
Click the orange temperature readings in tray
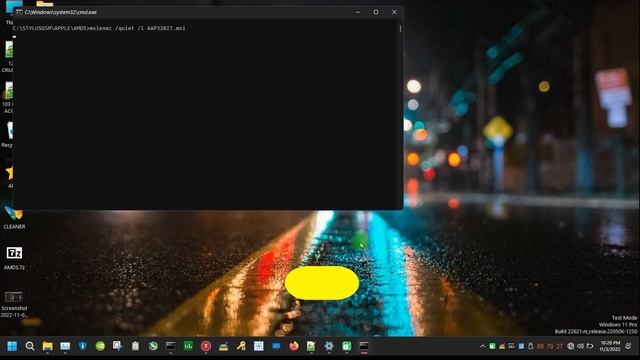pos(550,346)
